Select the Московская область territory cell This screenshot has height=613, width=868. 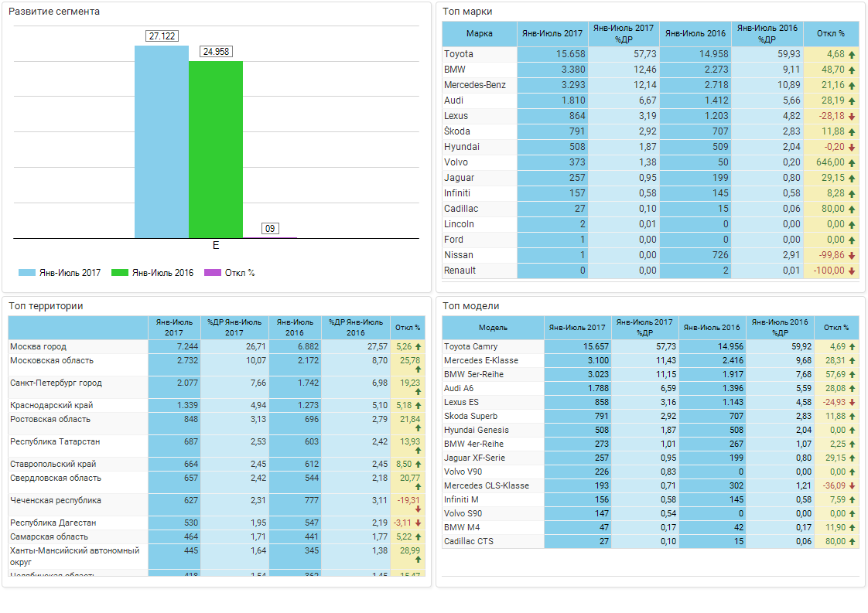click(x=78, y=365)
